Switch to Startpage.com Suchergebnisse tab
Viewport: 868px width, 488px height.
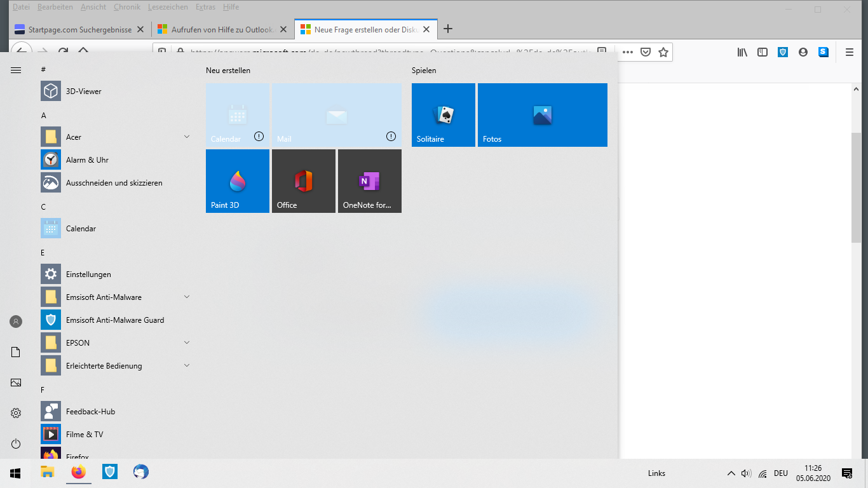pos(80,29)
